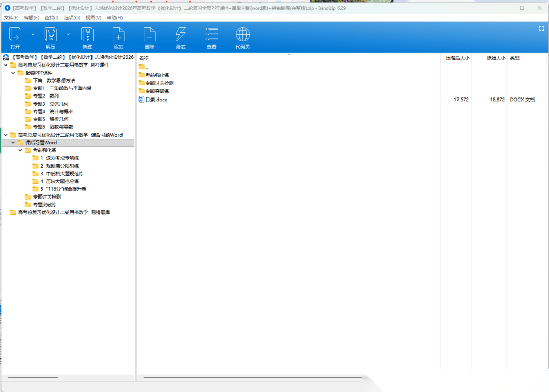
Task: Open the dropdown arrow beside 打开
Action: click(x=33, y=34)
